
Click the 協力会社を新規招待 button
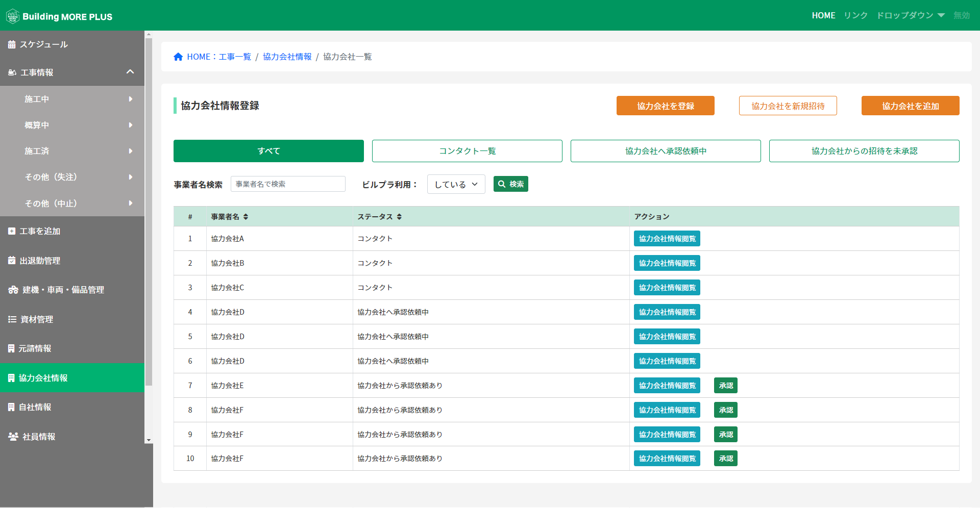click(x=788, y=106)
